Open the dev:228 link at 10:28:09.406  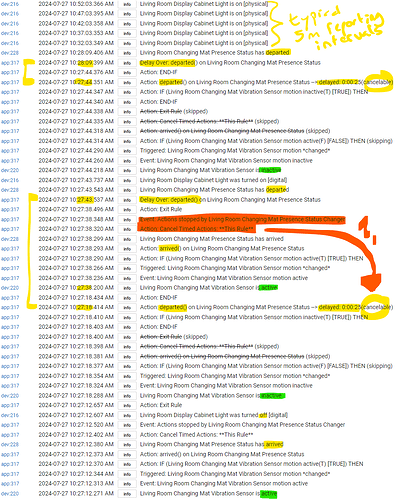10,53
